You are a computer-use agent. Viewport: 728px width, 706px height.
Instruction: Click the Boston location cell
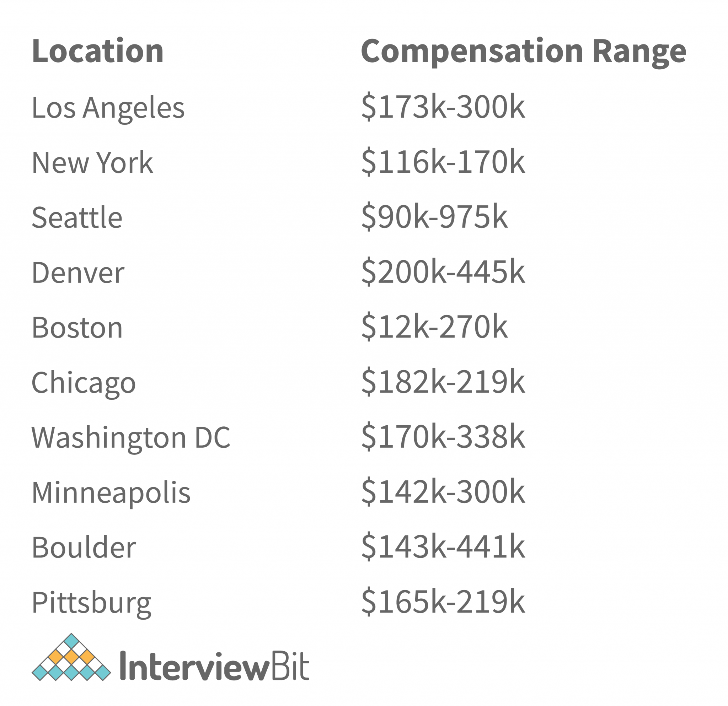pyautogui.click(x=77, y=328)
